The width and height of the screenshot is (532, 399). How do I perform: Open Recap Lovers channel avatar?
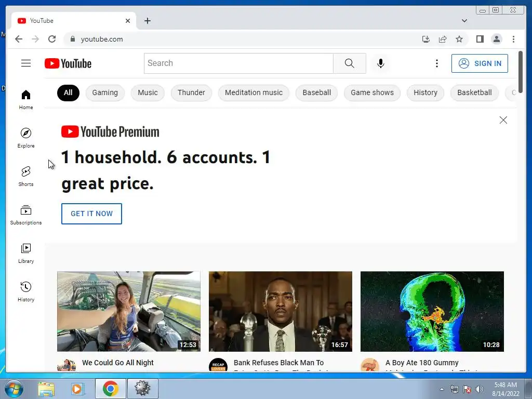point(218,365)
